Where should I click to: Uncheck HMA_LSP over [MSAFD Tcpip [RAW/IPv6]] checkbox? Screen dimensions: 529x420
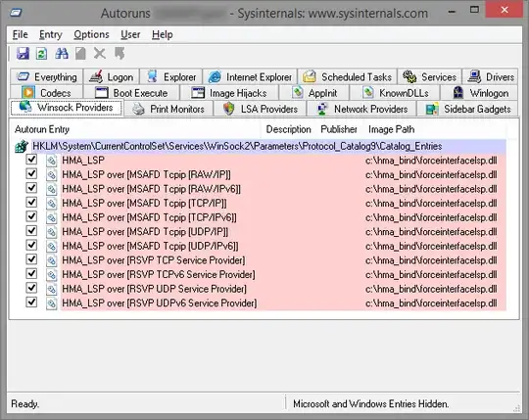click(31, 187)
